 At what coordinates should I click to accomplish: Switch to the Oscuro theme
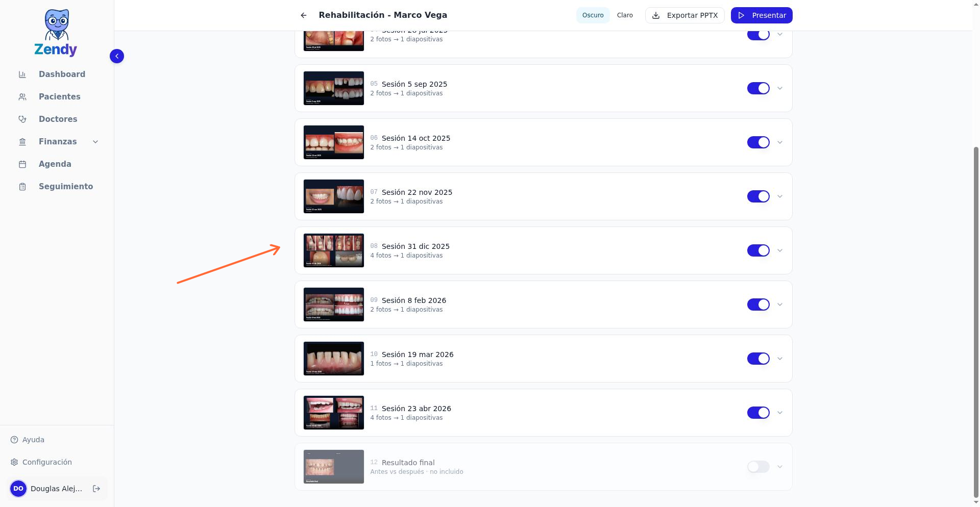click(593, 15)
